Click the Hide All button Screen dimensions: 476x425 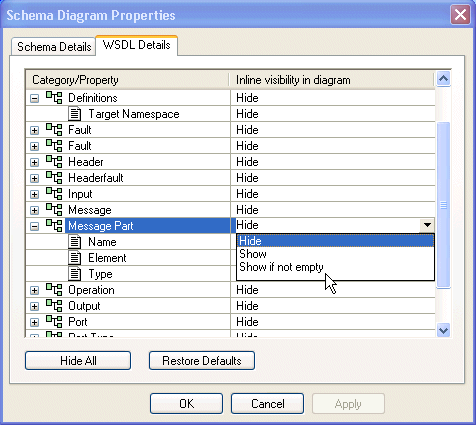click(78, 361)
